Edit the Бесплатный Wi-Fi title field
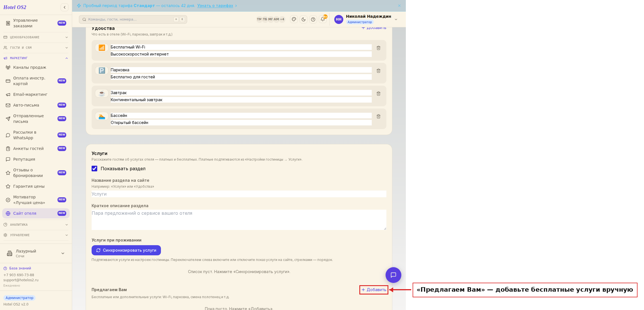This screenshot has width=644, height=310. (241, 47)
